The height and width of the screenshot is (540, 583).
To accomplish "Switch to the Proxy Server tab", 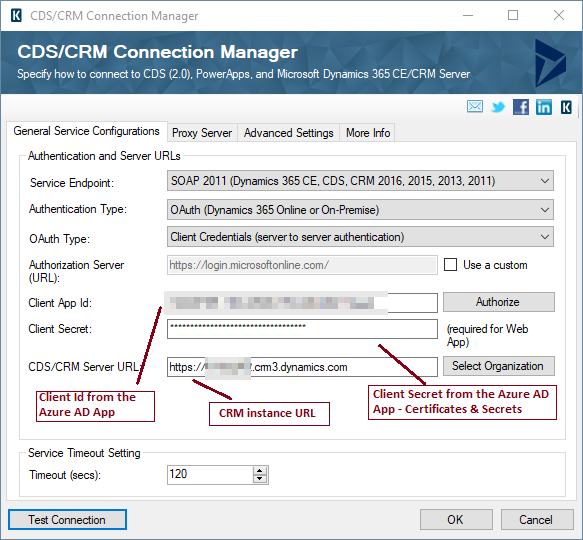I will click(202, 133).
